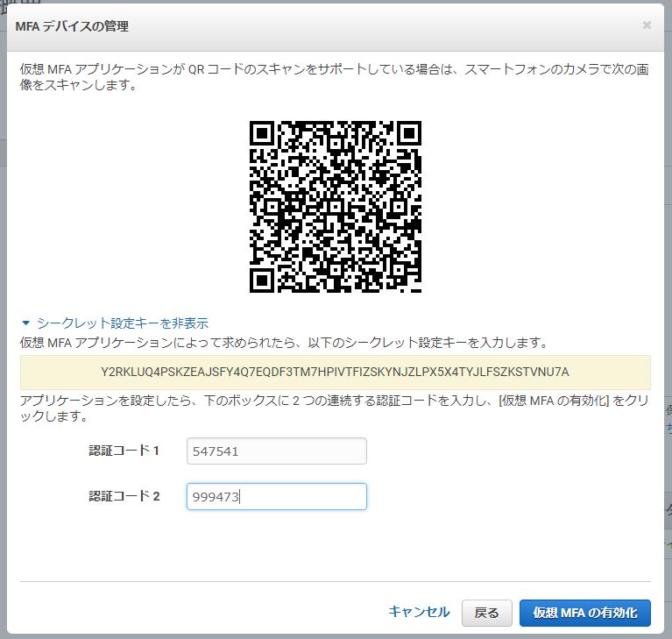Close the MFA device management dialog
672x639 pixels.
tap(647, 25)
